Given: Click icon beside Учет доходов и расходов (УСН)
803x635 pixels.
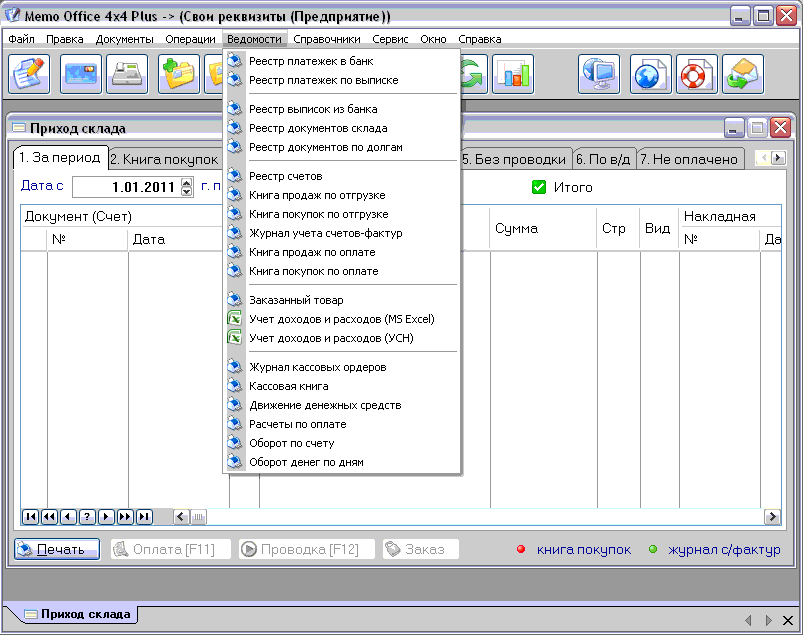Looking at the screenshot, I should click(x=235, y=338).
